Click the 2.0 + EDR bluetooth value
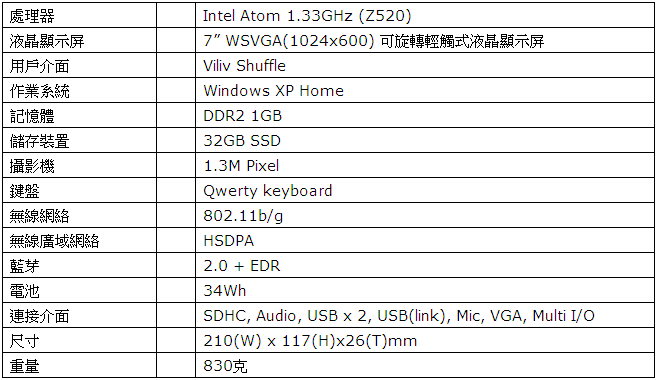657x380 pixels. click(241, 266)
